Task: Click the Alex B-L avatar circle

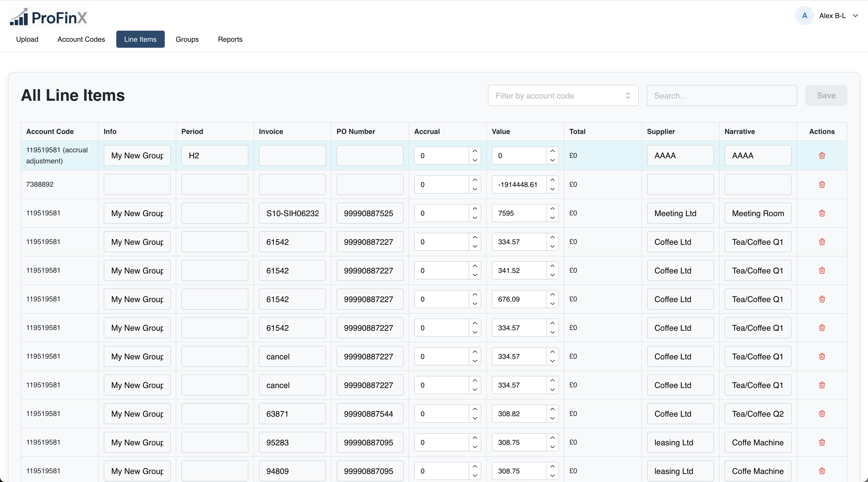Action: point(805,16)
